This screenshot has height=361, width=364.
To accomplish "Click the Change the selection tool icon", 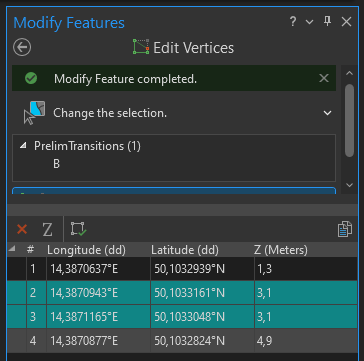I will (34, 113).
